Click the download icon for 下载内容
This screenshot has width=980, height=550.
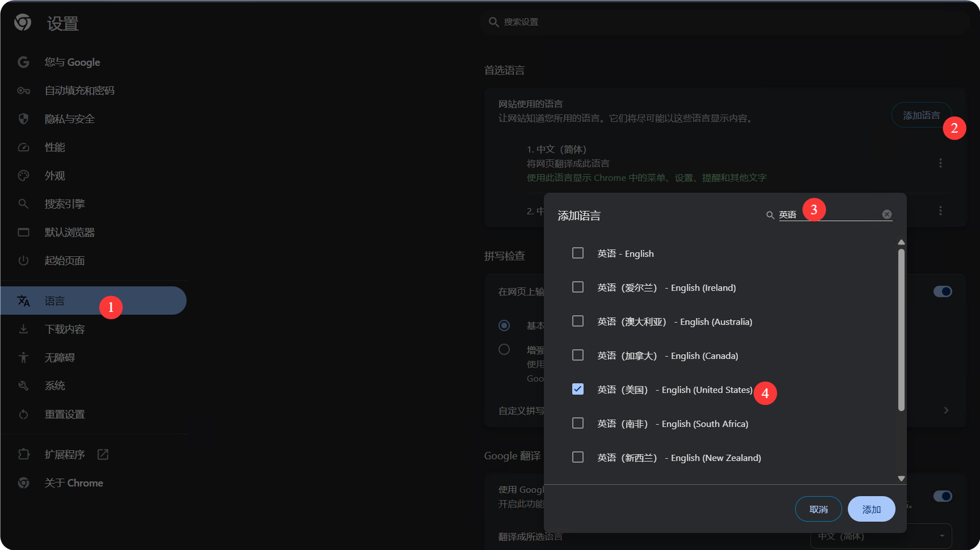(23, 329)
